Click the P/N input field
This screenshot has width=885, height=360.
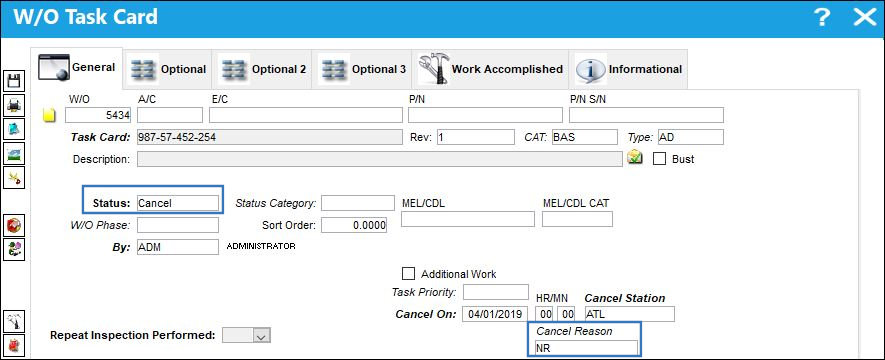click(x=485, y=115)
